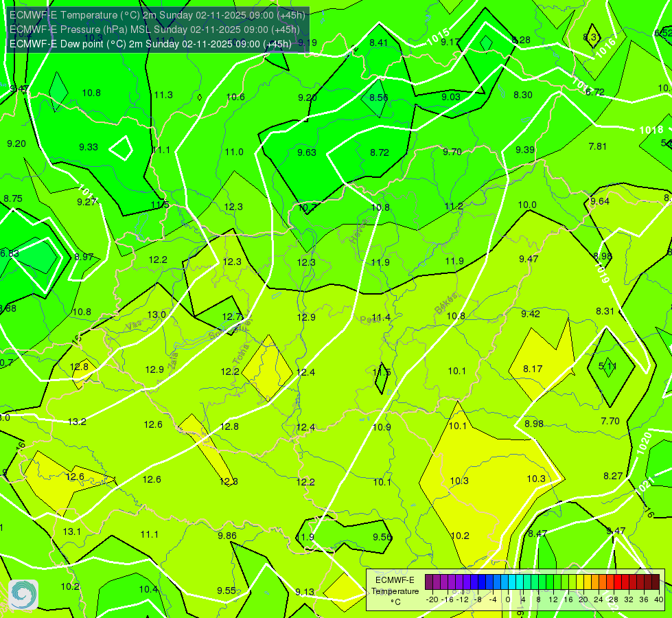Viewport: 672px width, 618px height.
Task: Click the 8.56 temperature value
Action: tap(379, 98)
